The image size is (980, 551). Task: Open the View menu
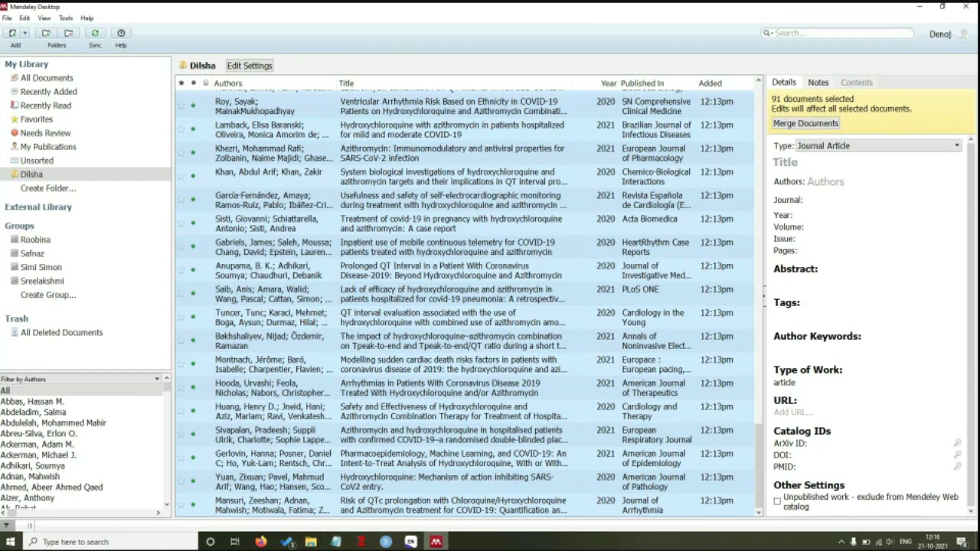44,18
